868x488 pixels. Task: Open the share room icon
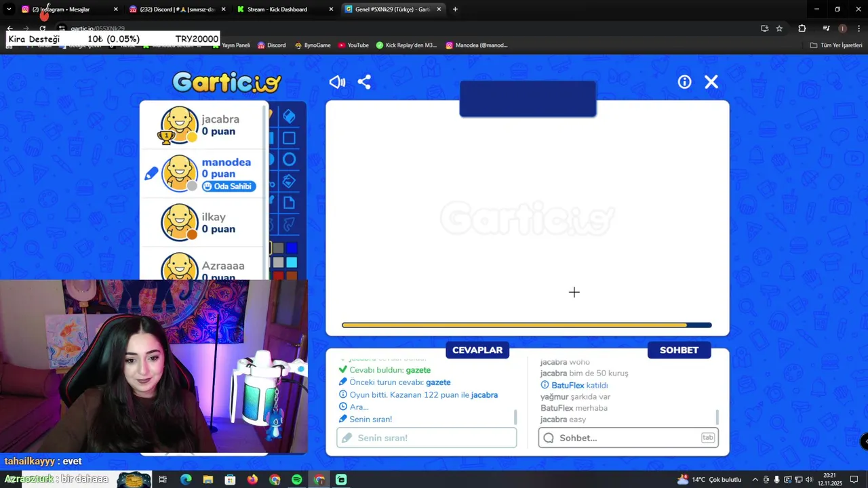point(364,82)
